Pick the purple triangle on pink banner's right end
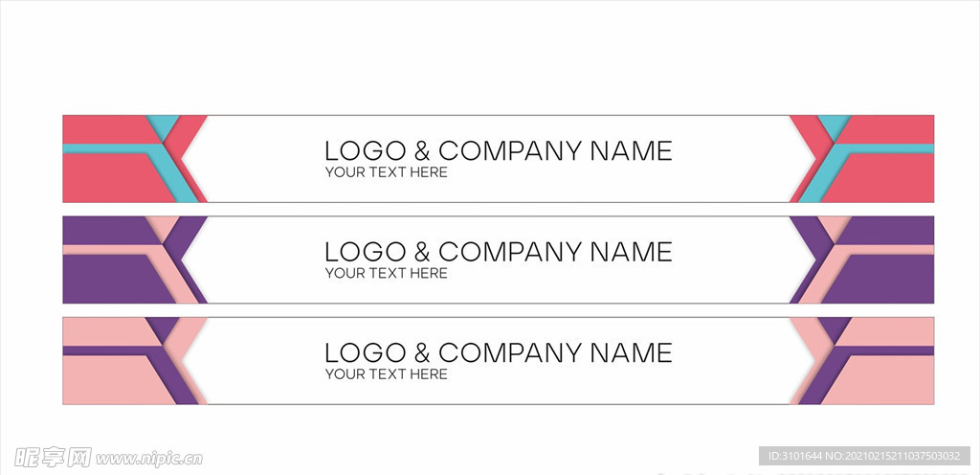980x475 pixels. 835,327
